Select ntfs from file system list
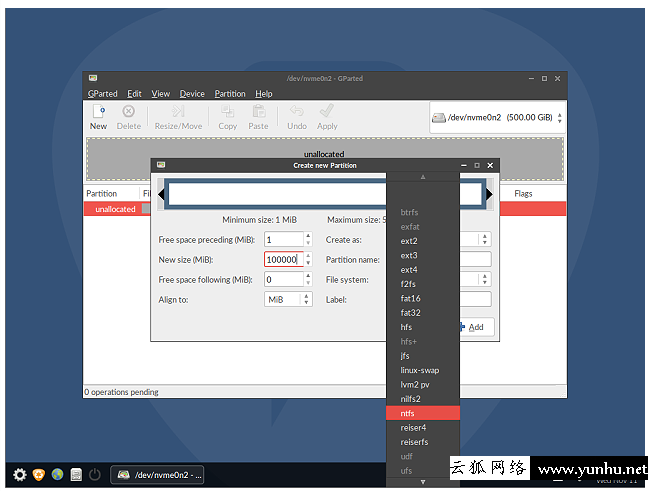The height and width of the screenshot is (491, 651). pos(423,413)
